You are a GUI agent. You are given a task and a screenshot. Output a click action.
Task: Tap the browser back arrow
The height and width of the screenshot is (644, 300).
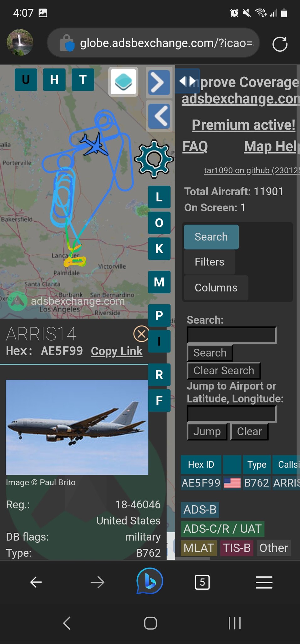coord(36,582)
